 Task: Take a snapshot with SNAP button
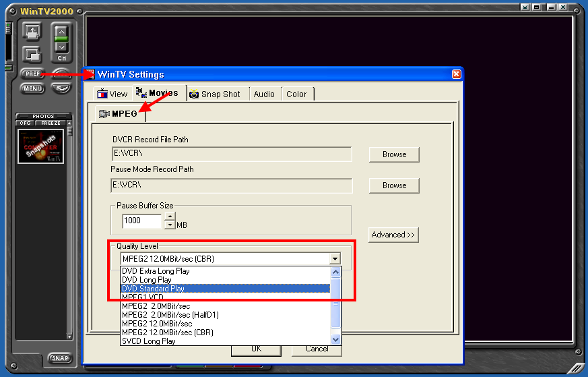(60, 358)
